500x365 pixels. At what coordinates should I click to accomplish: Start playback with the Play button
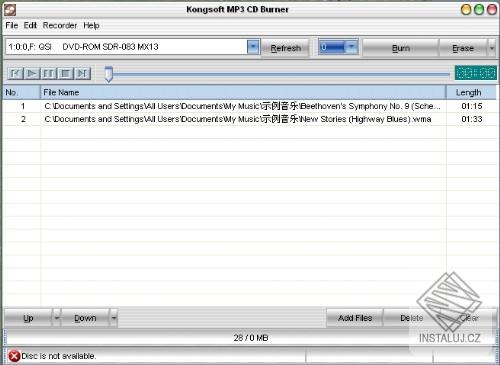coord(32,73)
